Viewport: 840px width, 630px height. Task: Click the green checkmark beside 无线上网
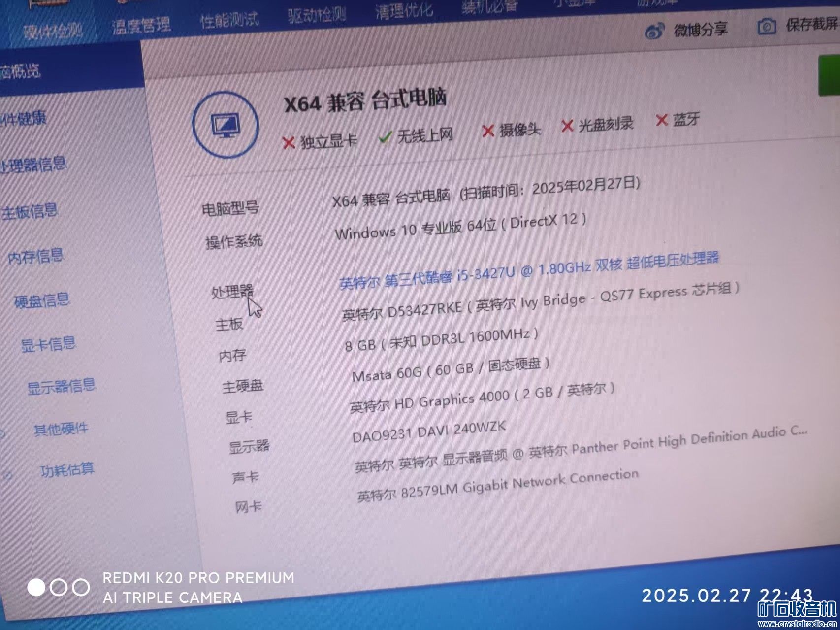click(x=385, y=137)
